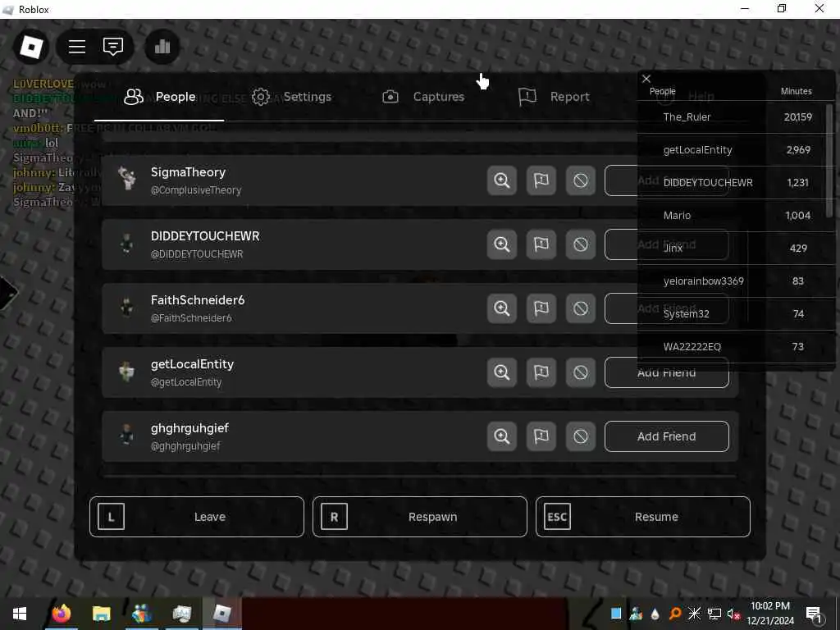
Task: Select DIDDEYTOUCHEWR leaderboard row
Action: coord(735,183)
